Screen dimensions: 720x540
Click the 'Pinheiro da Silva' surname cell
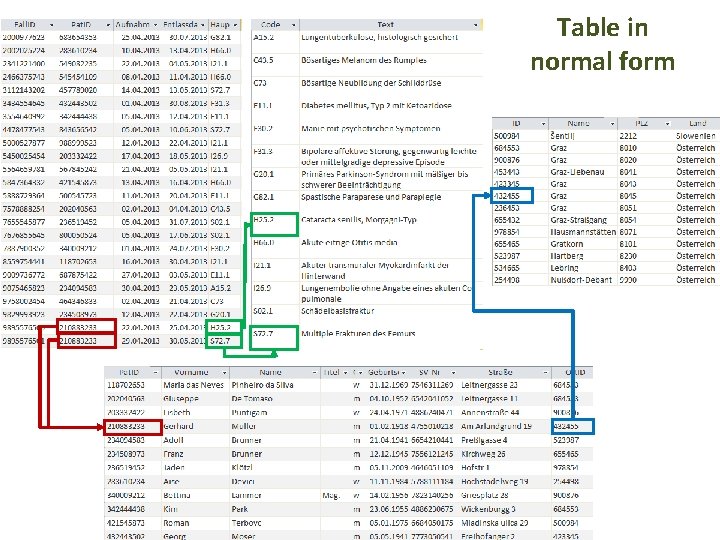click(x=262, y=385)
